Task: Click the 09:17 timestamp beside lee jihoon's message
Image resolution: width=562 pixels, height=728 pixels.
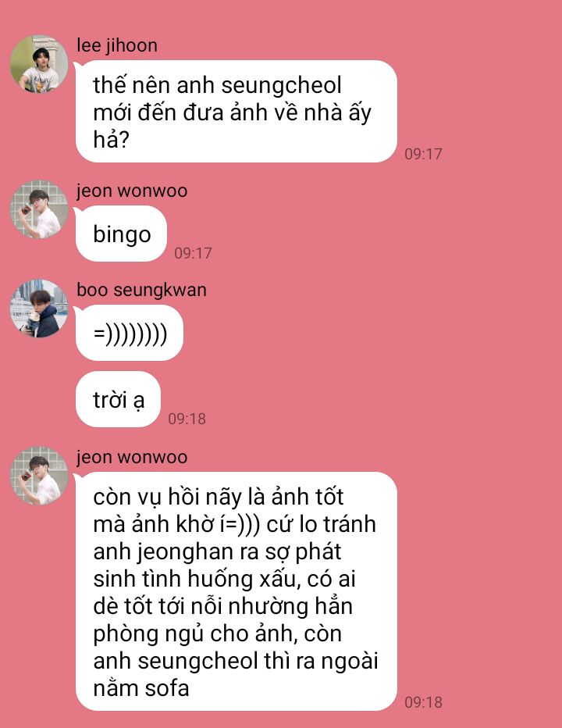Action: pos(423,154)
